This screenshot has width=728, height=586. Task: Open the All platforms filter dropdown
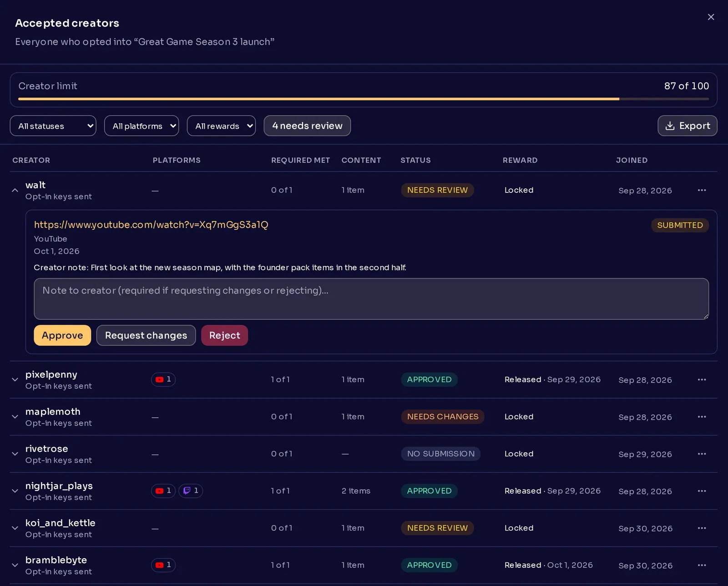142,126
